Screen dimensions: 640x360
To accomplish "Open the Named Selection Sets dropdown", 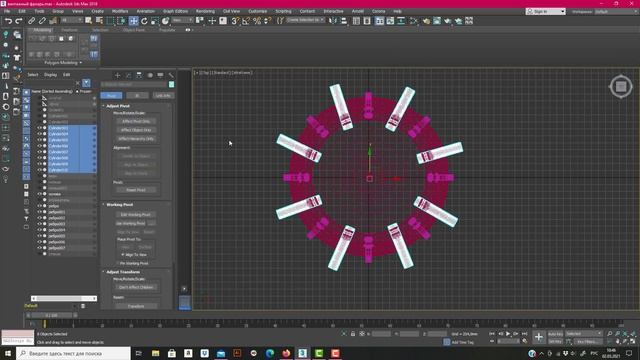I will 306,20.
